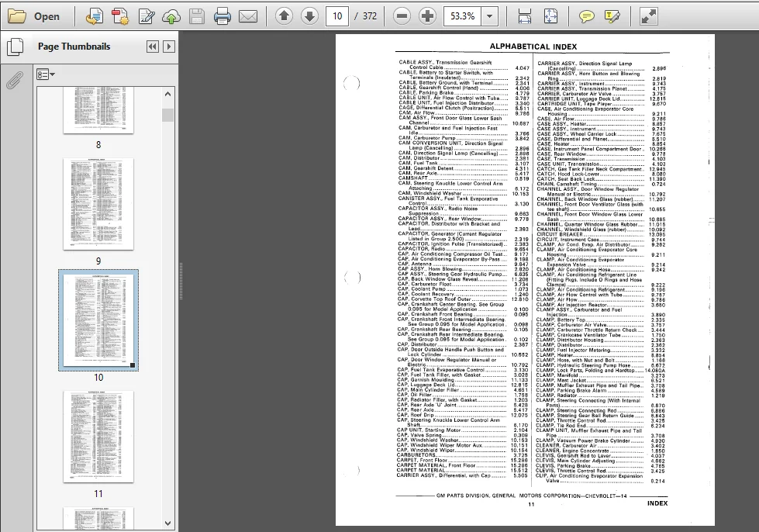Click the cloud upload icon
This screenshot has height=532, width=759.
coord(171,16)
